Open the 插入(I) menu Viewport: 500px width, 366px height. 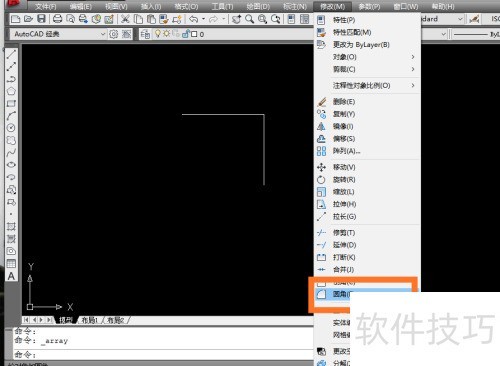[x=151, y=6]
